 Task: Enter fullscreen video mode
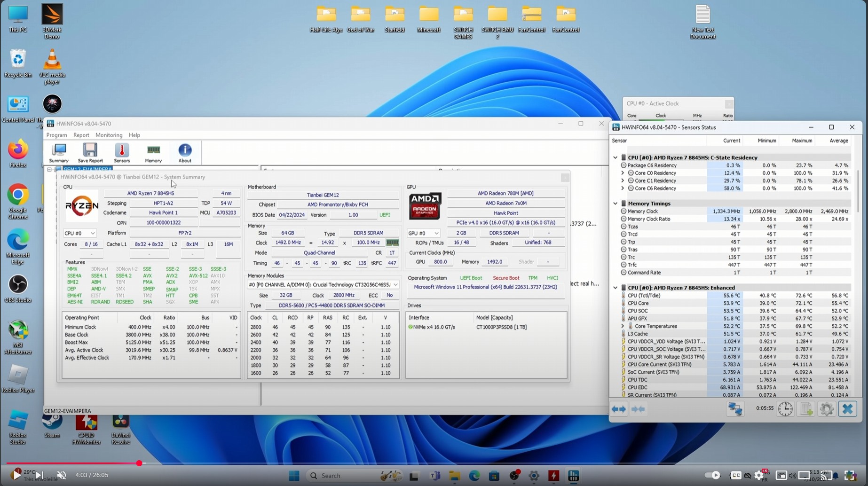[850, 475]
